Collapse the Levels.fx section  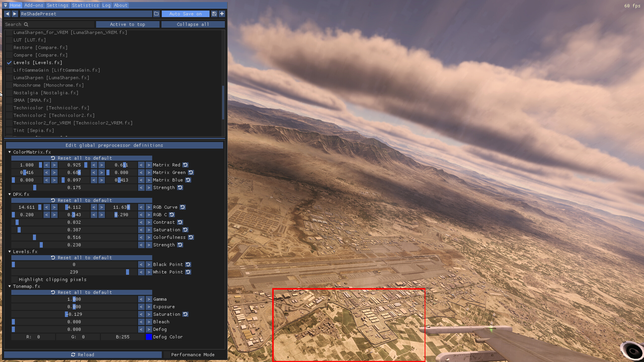click(x=10, y=252)
